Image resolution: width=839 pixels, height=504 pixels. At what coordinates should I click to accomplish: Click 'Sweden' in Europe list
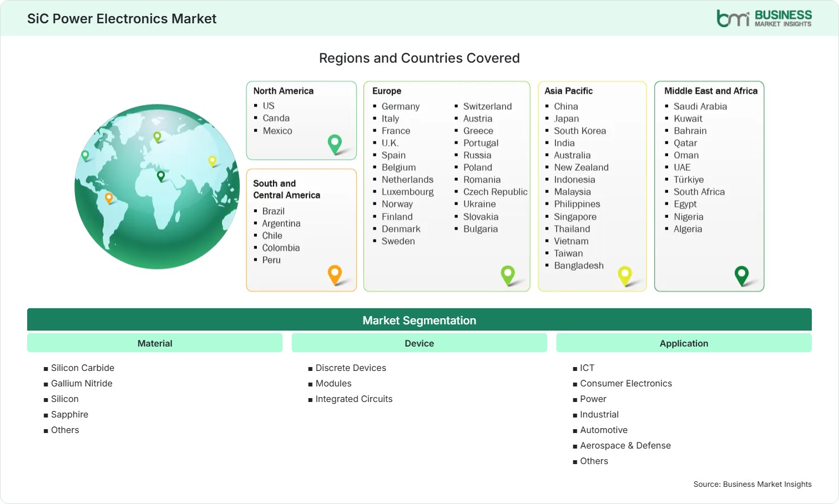coord(398,241)
